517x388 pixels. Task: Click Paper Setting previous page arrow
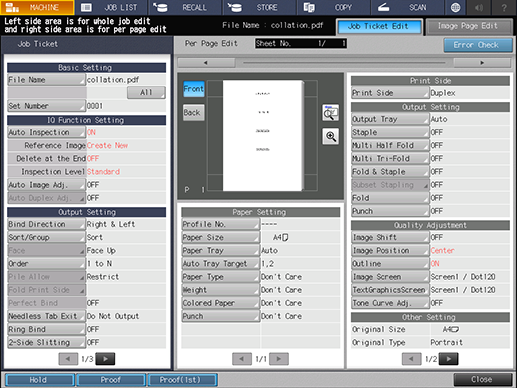pos(242,359)
